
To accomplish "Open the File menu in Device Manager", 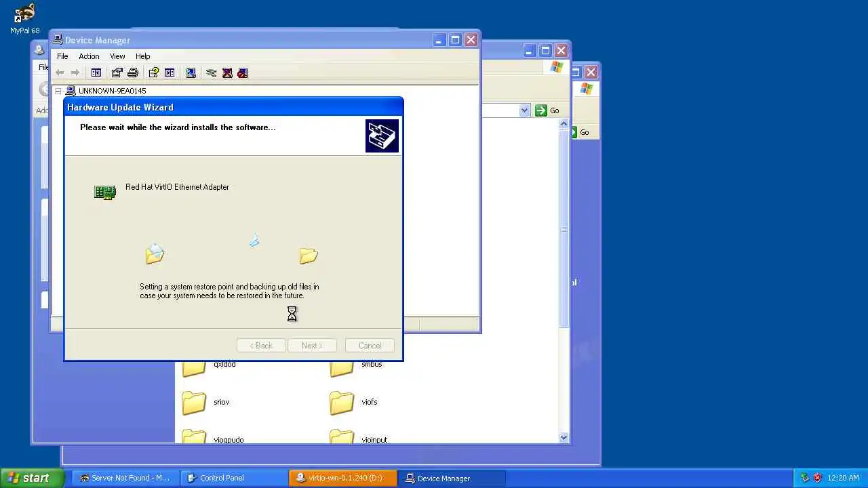I will click(62, 56).
